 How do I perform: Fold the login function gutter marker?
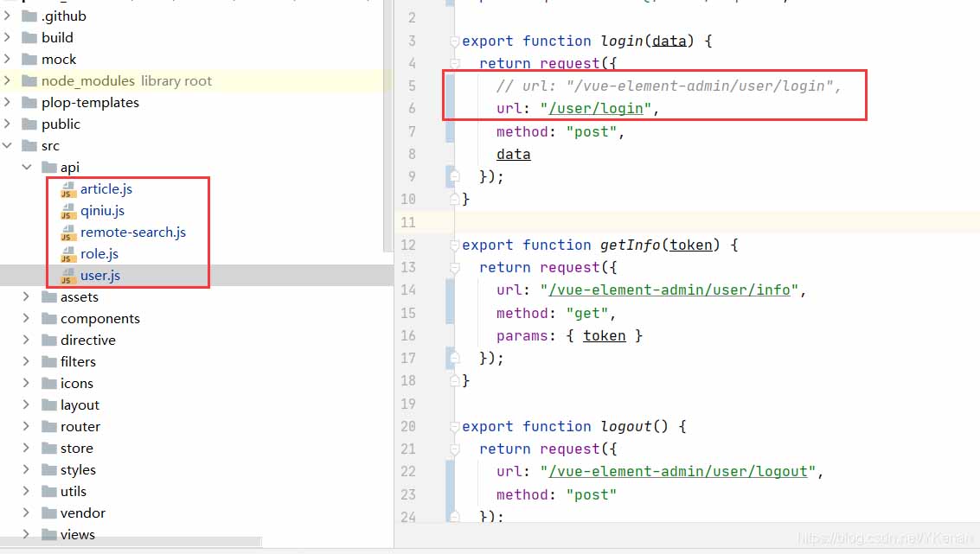[455, 41]
